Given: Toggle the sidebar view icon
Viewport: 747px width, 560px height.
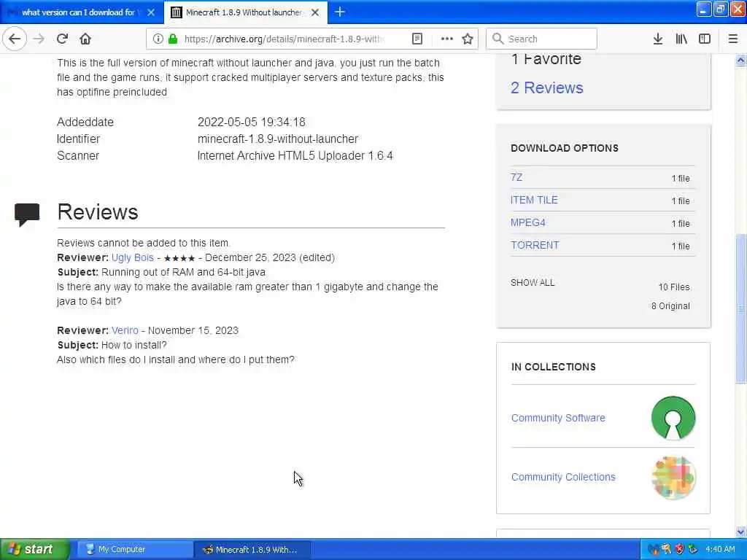Looking at the screenshot, I should [x=705, y=39].
